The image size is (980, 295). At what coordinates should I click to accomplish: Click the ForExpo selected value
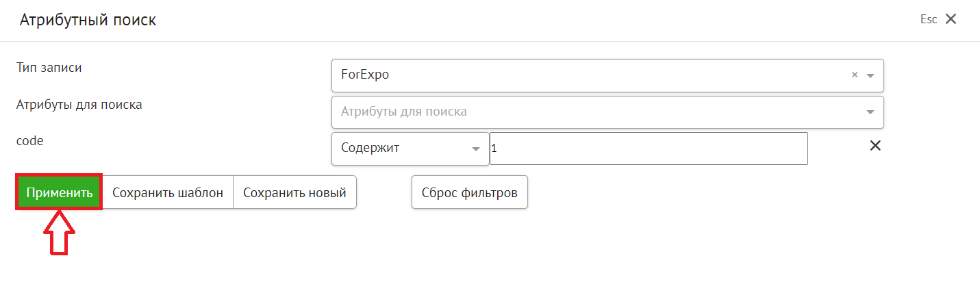point(365,75)
